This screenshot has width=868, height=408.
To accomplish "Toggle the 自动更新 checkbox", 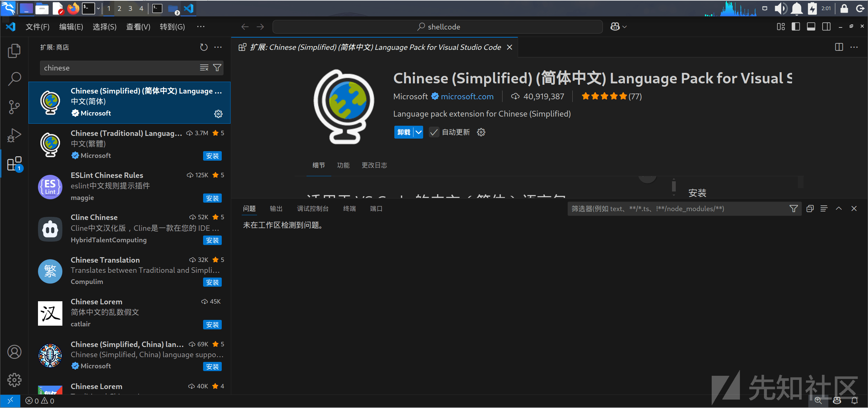I will tap(434, 132).
